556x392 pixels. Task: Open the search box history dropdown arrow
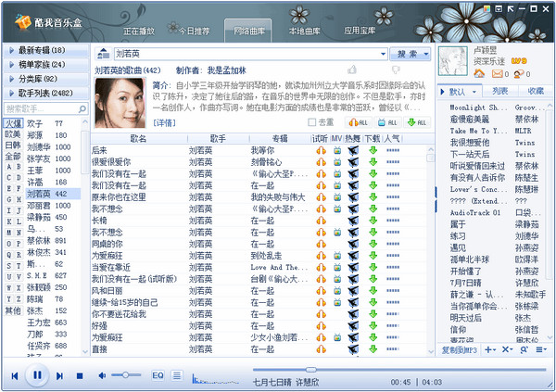tap(384, 54)
